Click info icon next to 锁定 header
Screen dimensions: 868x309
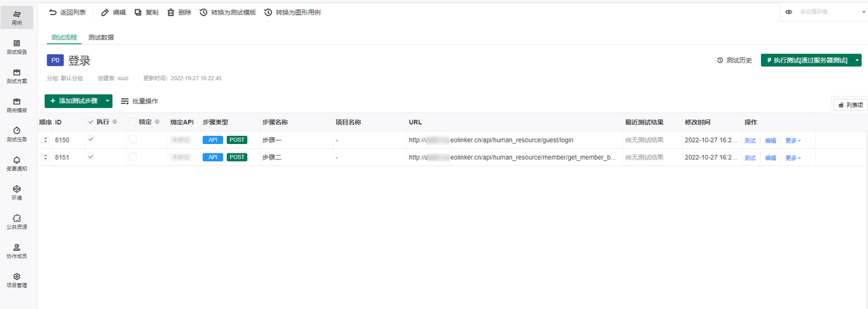(x=157, y=122)
